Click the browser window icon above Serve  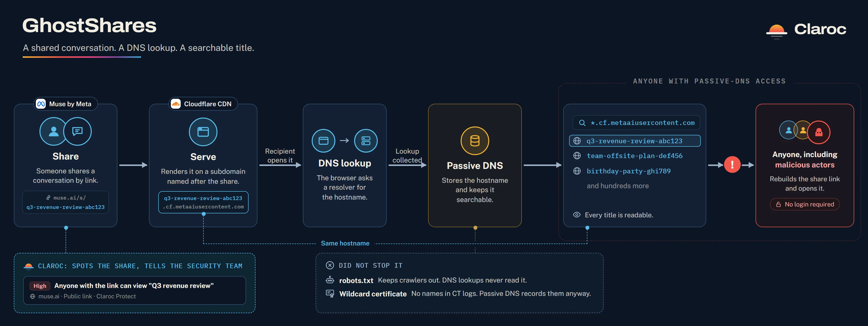pyautogui.click(x=203, y=132)
